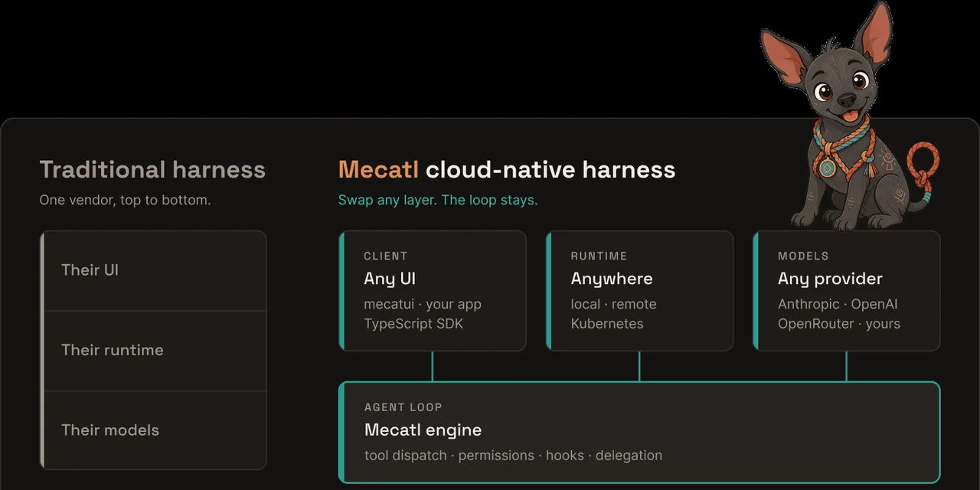Click the word "yours" in Models card
980x490 pixels.
883,324
